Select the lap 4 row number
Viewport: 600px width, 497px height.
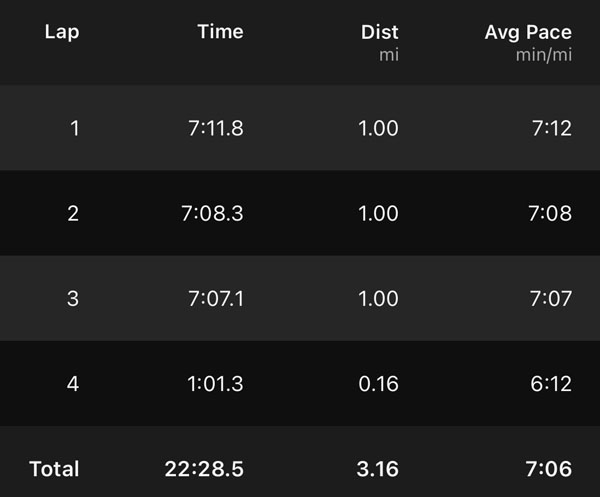click(74, 383)
